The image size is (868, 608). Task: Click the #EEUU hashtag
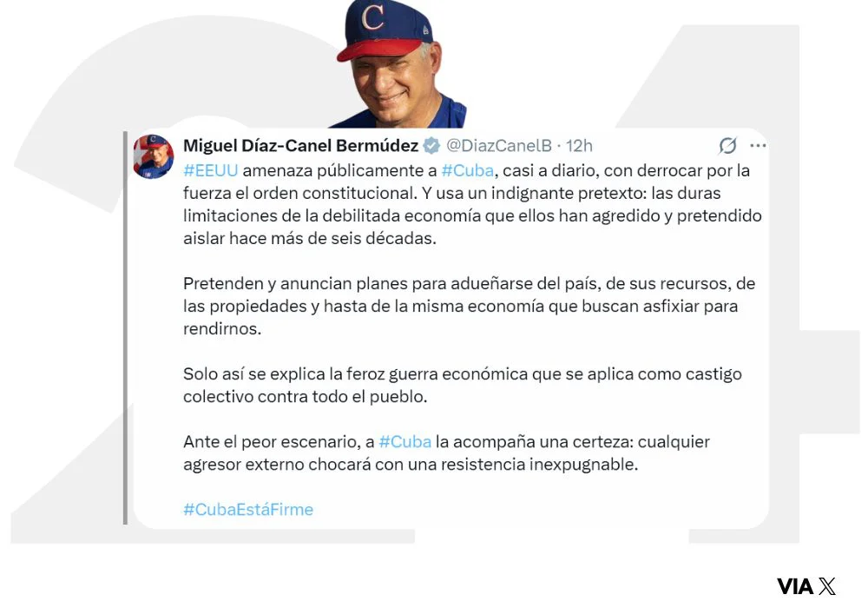click(x=210, y=170)
